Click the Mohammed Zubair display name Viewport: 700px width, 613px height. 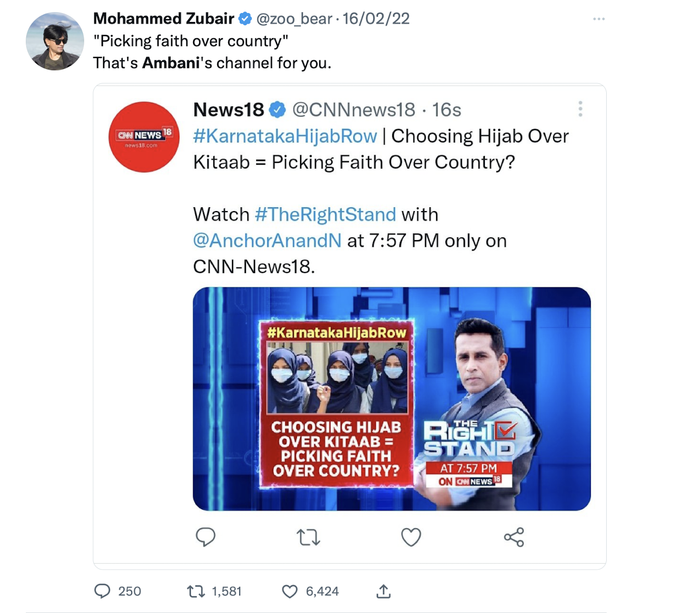163,19
